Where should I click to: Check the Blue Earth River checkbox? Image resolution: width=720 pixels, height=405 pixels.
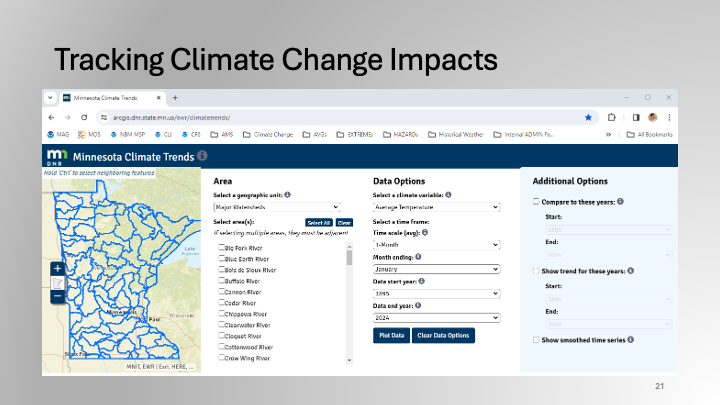coord(221,258)
